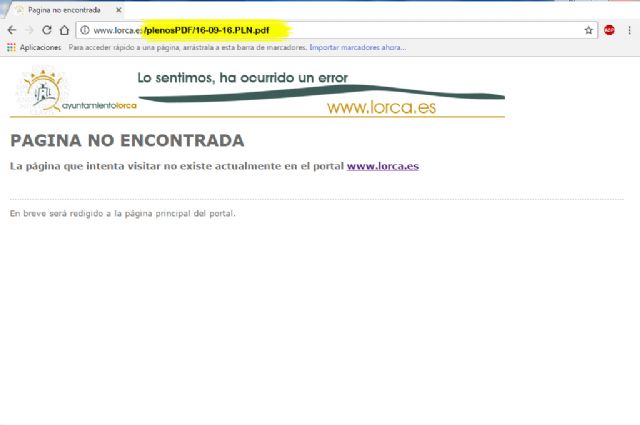Click www.lorca.es text in the banner
Screen dimensions: 640x425
381,107
